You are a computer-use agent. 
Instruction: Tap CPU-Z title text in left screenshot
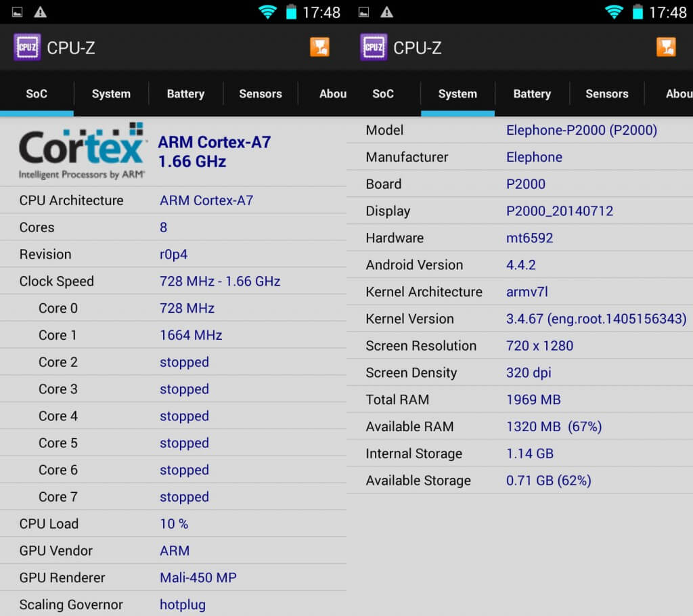coord(71,48)
